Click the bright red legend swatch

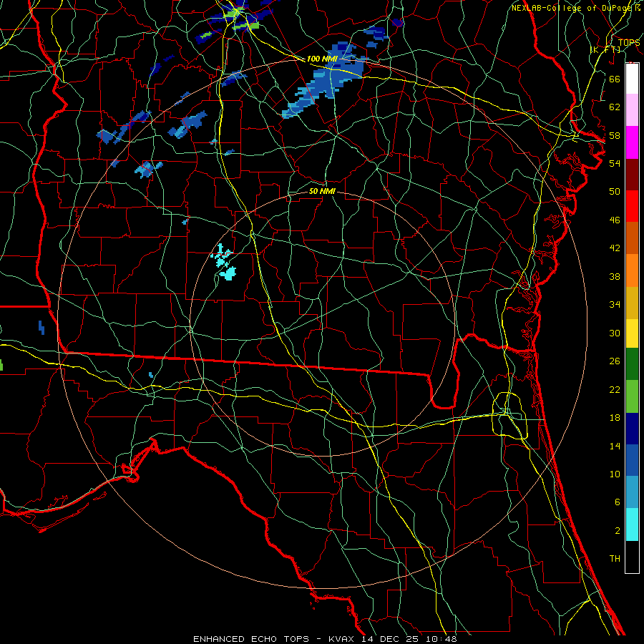tap(632, 206)
